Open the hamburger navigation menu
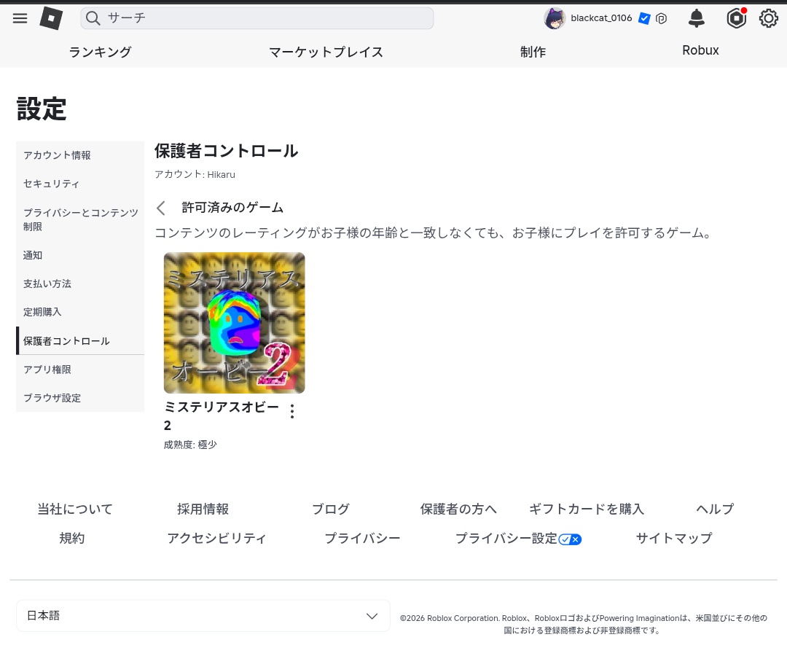Viewport: 787px width, 672px height. tap(20, 18)
